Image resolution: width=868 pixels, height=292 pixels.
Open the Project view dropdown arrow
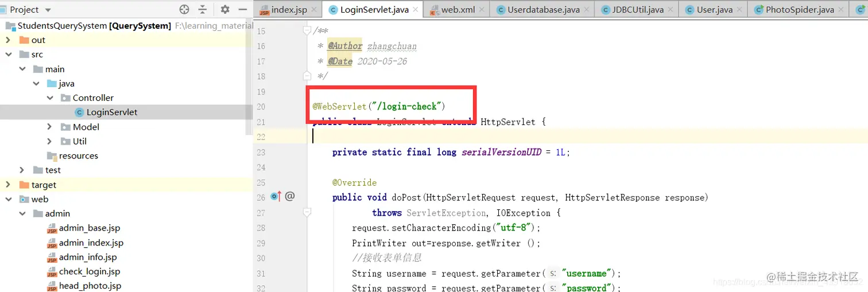pyautogui.click(x=48, y=10)
